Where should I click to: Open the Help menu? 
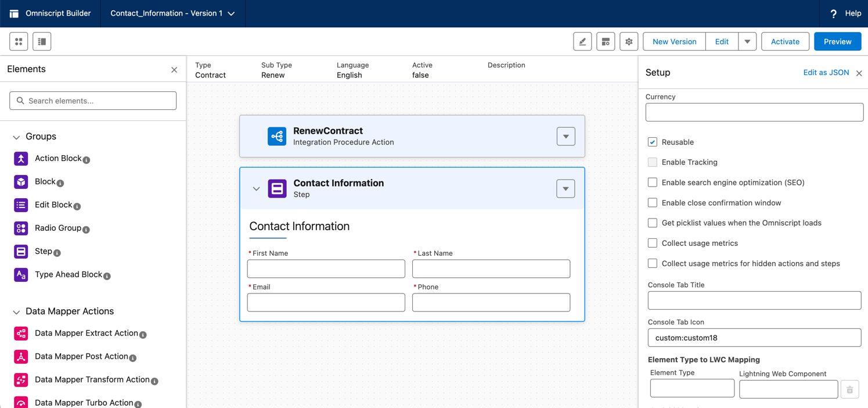845,13
